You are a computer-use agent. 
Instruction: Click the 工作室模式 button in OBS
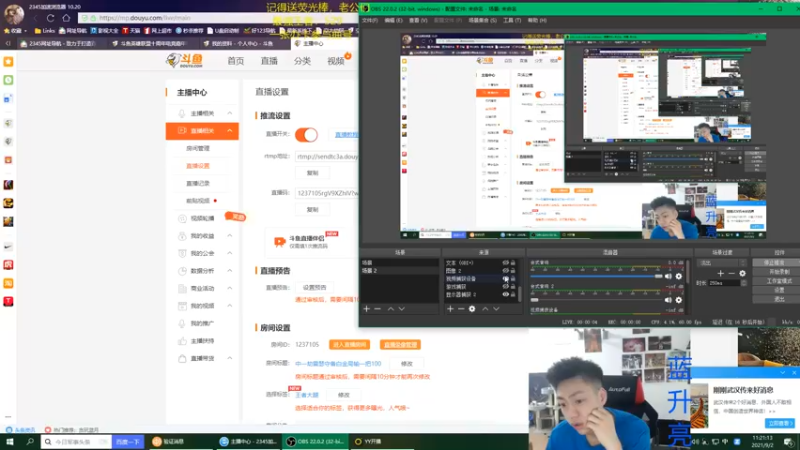[774, 281]
